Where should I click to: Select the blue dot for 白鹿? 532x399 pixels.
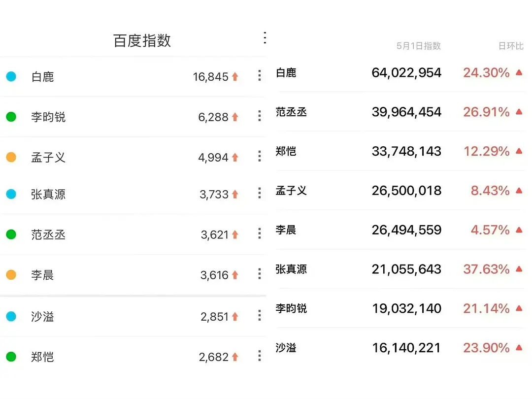11,76
